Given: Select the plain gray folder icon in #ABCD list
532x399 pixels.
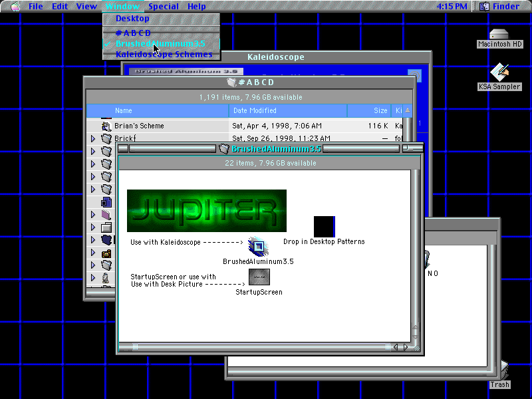Looking at the screenshot, I should point(106,227).
